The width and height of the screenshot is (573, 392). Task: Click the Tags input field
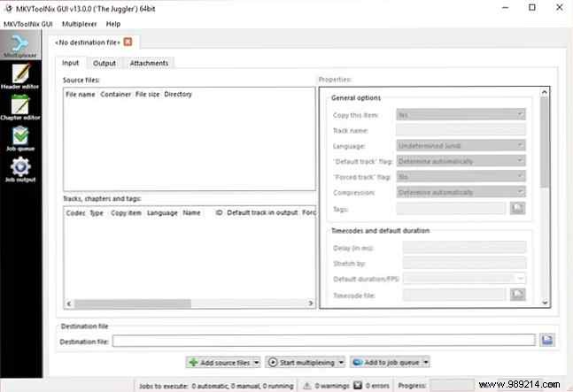pos(451,209)
